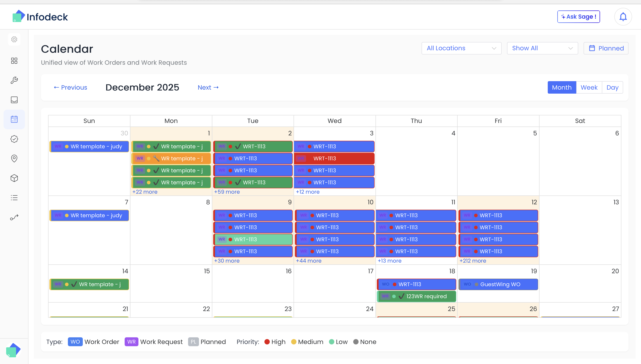641x364 pixels.
Task: Click the Ask Sage button
Action: point(578,16)
